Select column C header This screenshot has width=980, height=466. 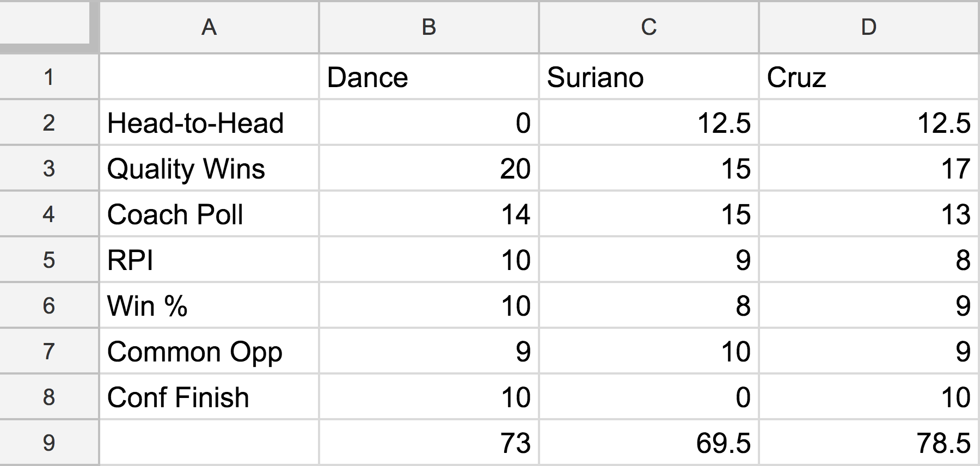[x=649, y=27]
